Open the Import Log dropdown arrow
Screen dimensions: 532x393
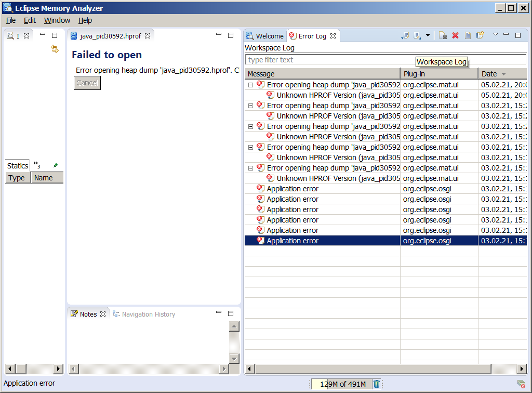coord(428,35)
